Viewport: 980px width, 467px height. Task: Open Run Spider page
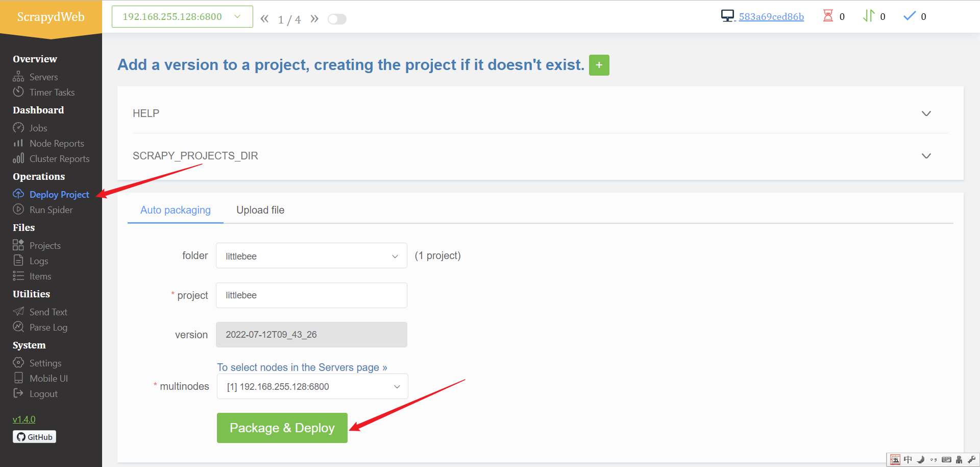click(51, 210)
